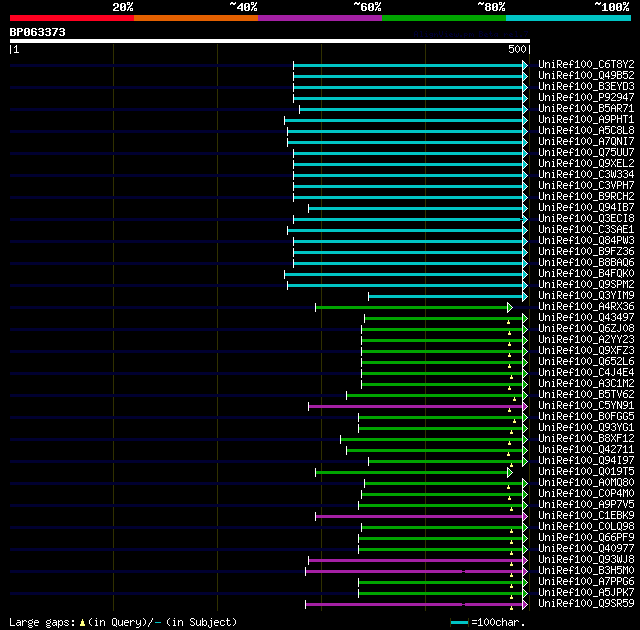
Task: Click the cyan ~100% identity legend segment
Action: (568, 18)
